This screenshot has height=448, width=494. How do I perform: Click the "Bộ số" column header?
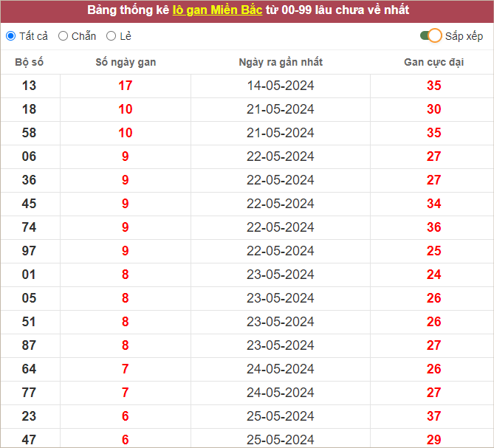(x=30, y=62)
